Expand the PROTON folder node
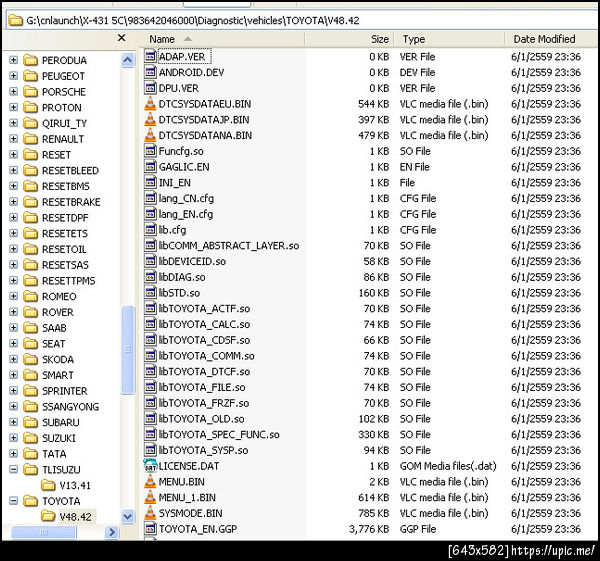The width and height of the screenshot is (600, 561). pos(13,107)
